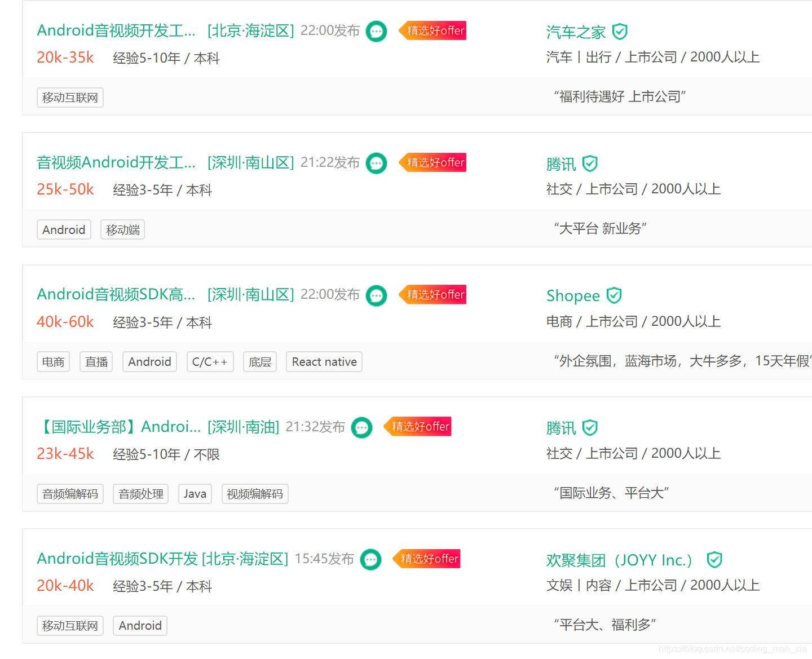This screenshot has height=659, width=812.
Task: Open the Shopee company page
Action: click(573, 296)
